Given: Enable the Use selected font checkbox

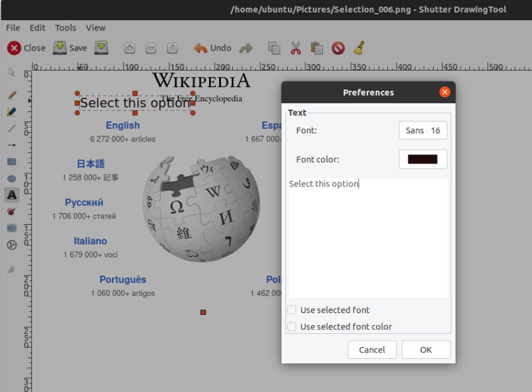Looking at the screenshot, I should click(x=292, y=310).
